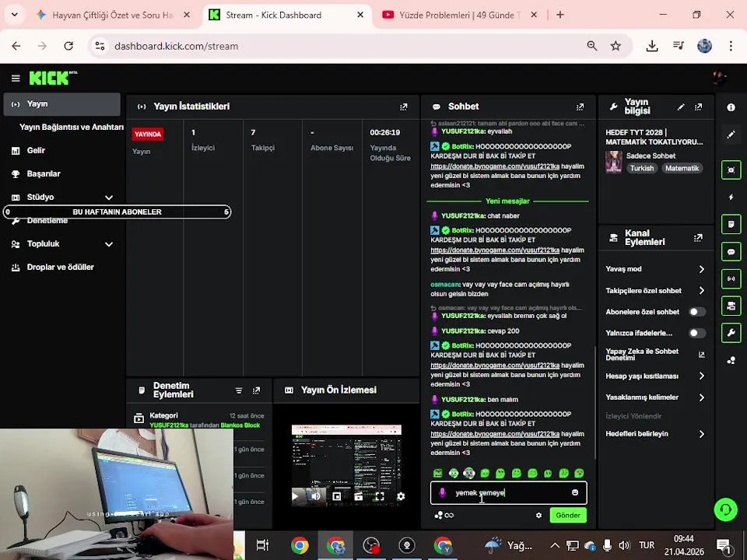The height and width of the screenshot is (560, 747).
Task: Open the green headset support button
Action: pos(725,509)
